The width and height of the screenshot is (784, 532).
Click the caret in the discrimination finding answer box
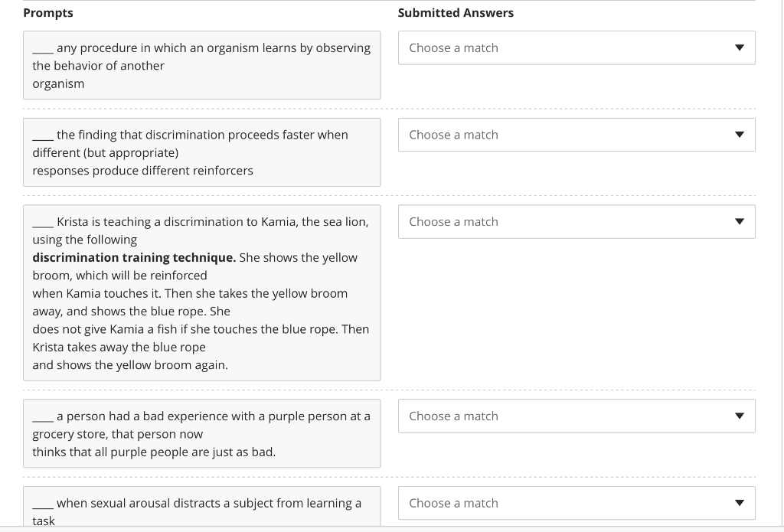740,135
